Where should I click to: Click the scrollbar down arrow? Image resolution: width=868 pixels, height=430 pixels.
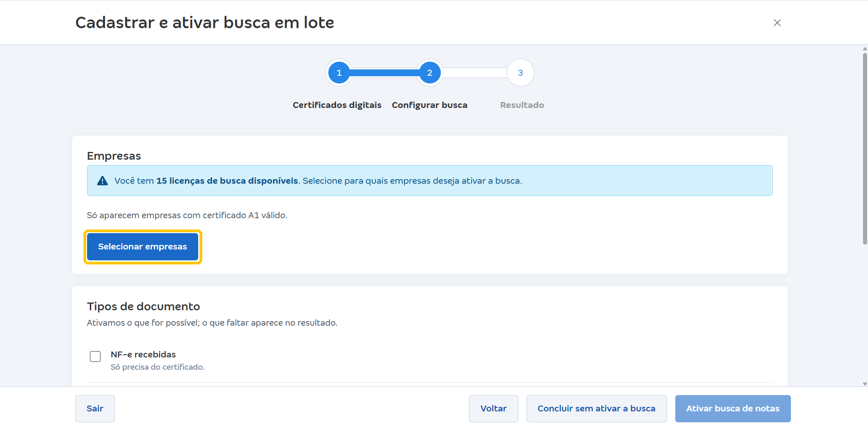coord(865,384)
